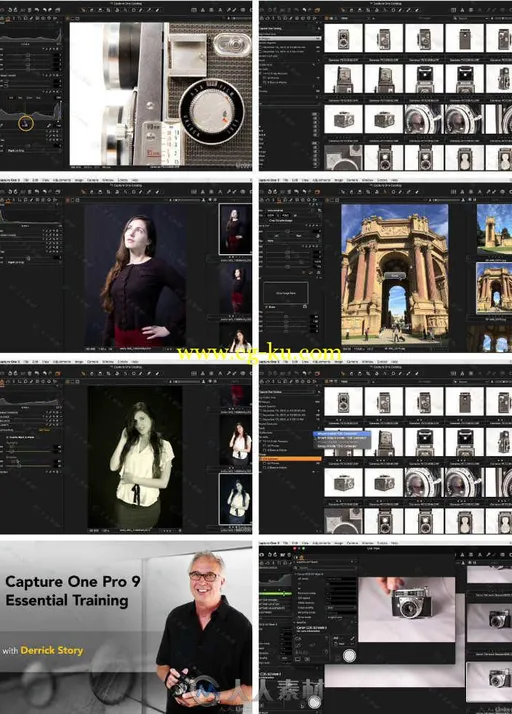
Task: Toggle the Enable Black & White checkbox
Action: [x=7, y=437]
